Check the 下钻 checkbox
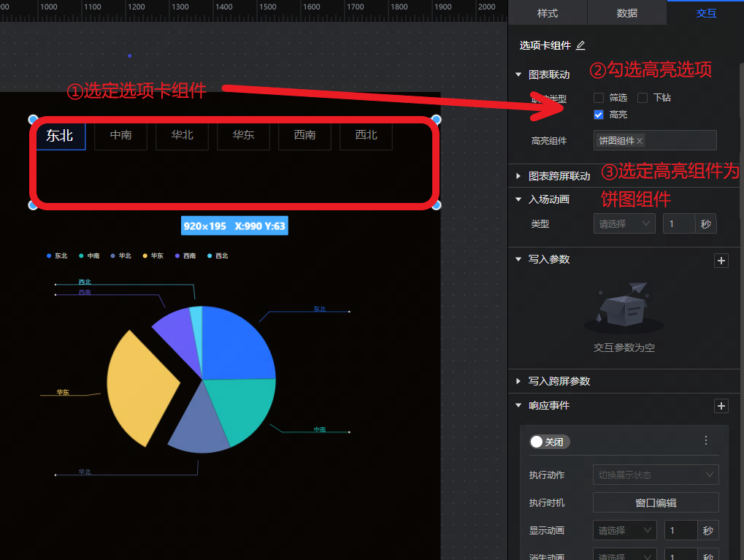 pyautogui.click(x=643, y=98)
